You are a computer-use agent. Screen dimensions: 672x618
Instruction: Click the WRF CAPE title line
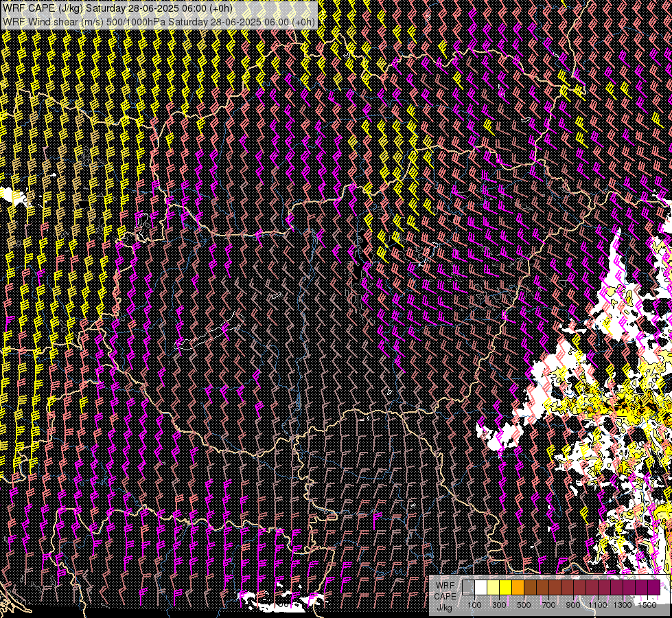(117, 8)
